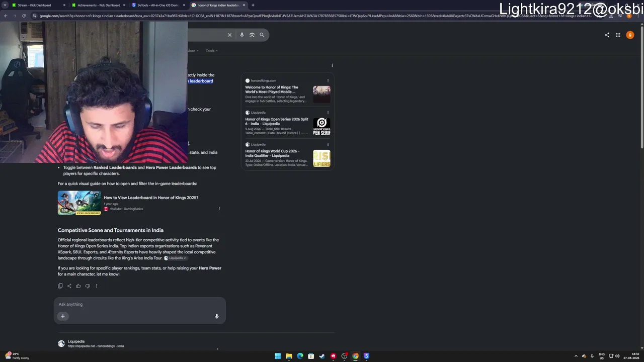Give thumbs up to the AI answer

[78, 286]
